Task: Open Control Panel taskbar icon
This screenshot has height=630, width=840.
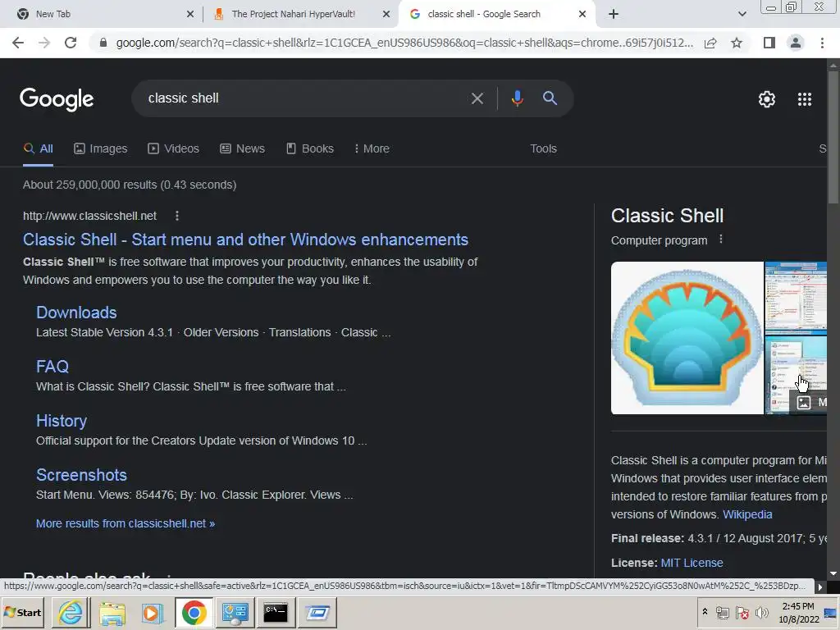Action: pos(235,613)
